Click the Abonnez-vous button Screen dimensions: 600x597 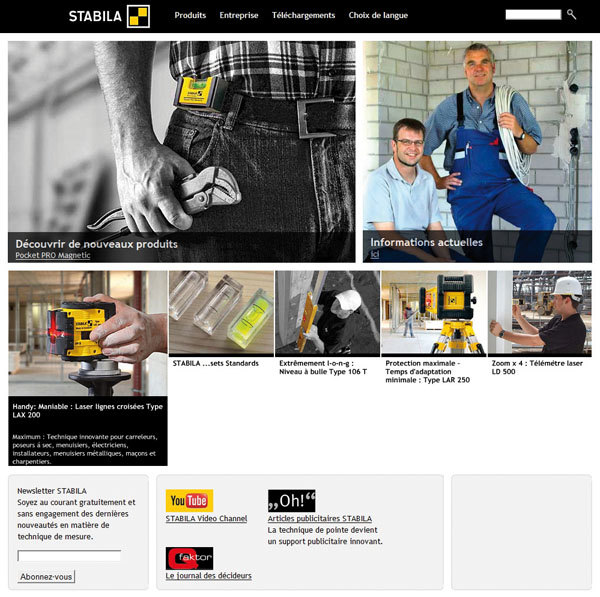click(46, 577)
